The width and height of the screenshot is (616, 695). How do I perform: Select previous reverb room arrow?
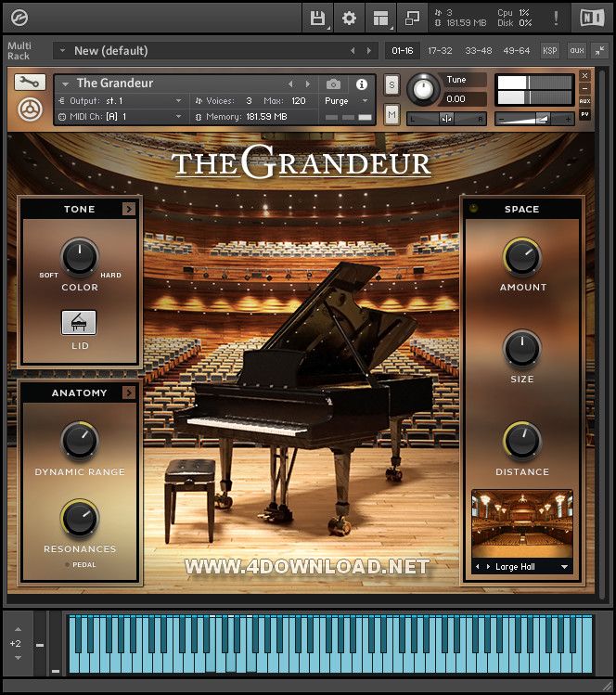tap(477, 566)
